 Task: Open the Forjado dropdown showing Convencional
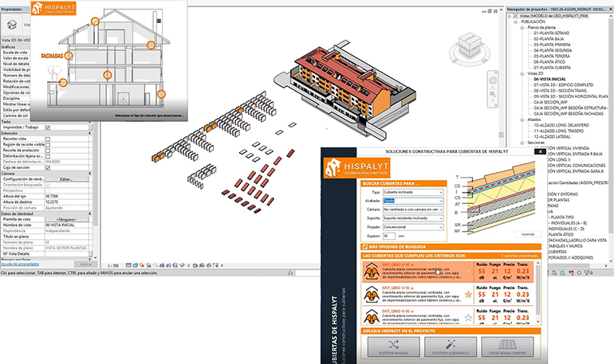tap(413, 227)
